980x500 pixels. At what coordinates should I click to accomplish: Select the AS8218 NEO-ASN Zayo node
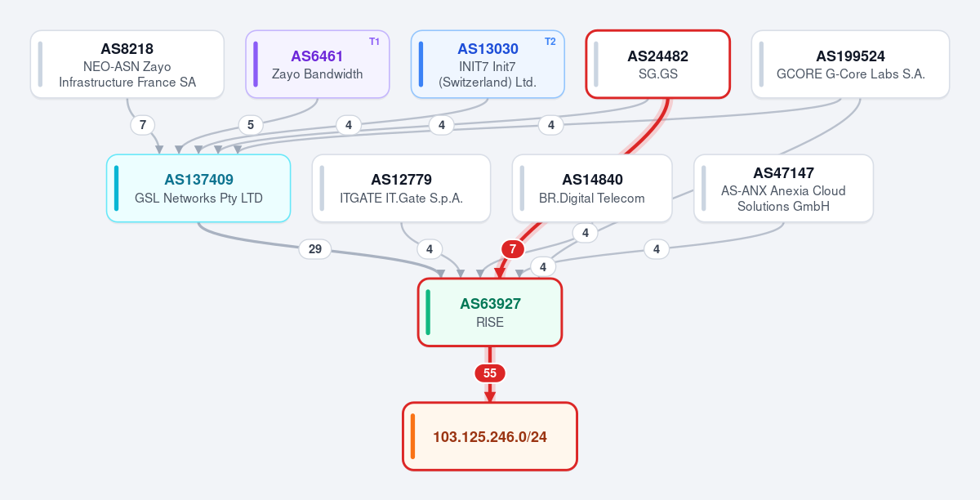pyautogui.click(x=127, y=65)
